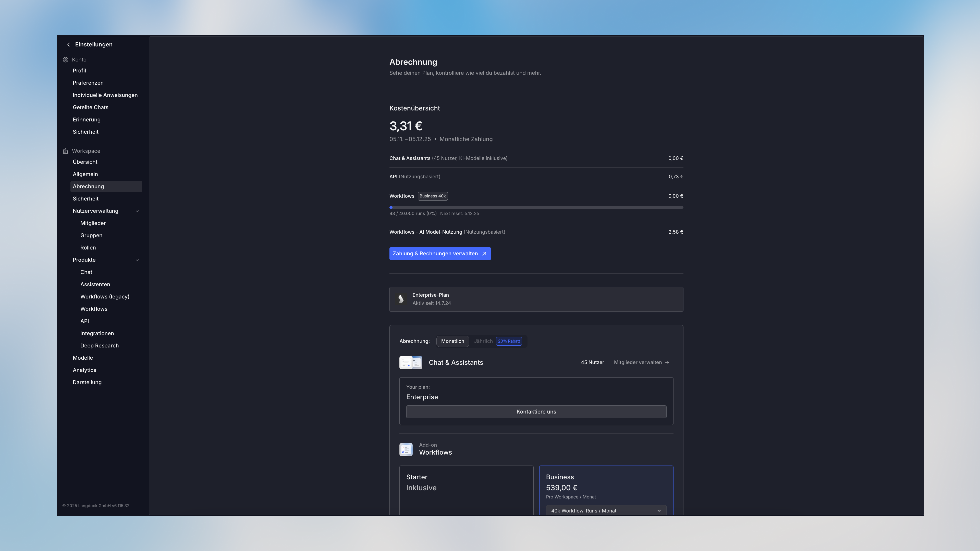Click the Workflows runs progress bar
The image size is (980, 551).
click(536, 207)
